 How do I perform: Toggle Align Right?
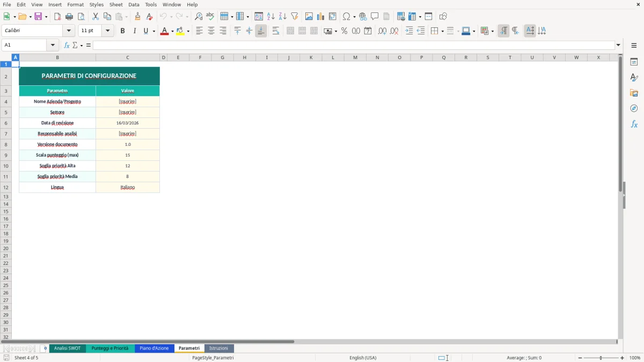click(x=223, y=31)
